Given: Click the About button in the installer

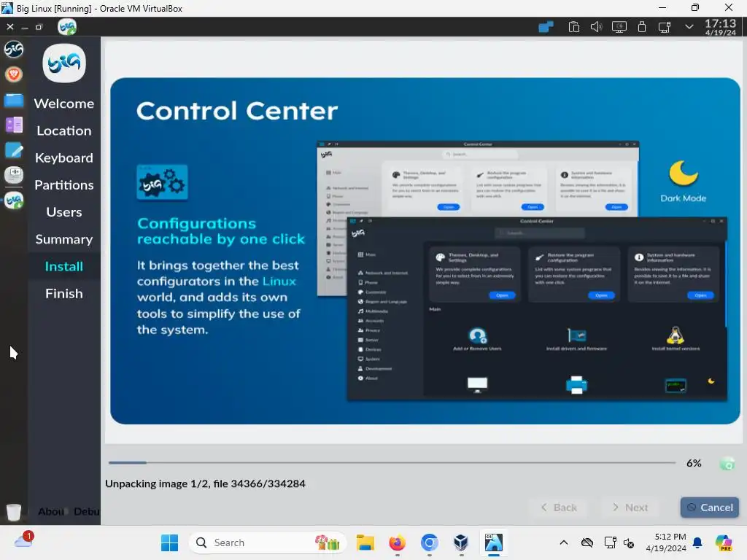Looking at the screenshot, I should point(50,511).
